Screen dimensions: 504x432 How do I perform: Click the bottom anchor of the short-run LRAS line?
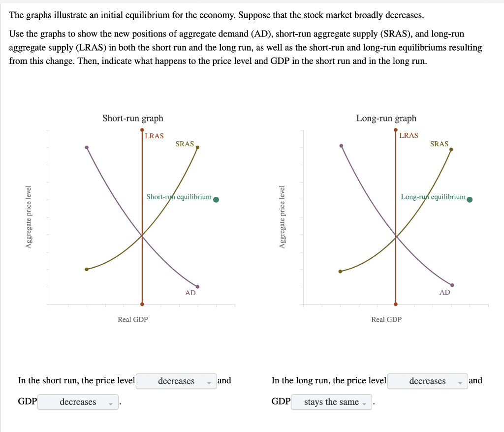point(142,304)
